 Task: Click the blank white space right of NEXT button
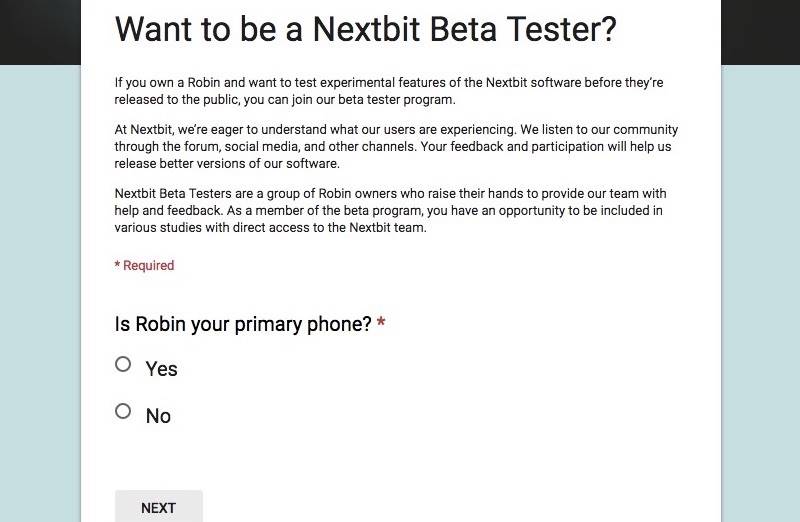click(x=450, y=505)
